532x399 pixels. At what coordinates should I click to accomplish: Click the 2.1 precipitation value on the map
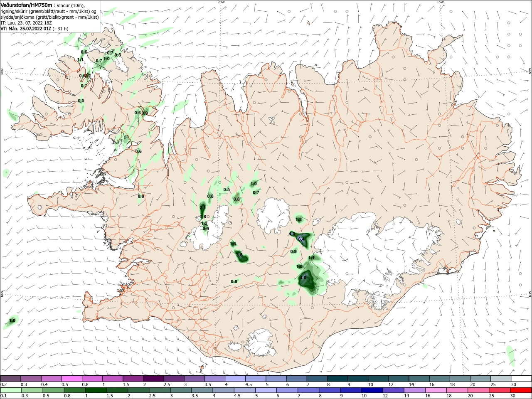tap(203, 207)
